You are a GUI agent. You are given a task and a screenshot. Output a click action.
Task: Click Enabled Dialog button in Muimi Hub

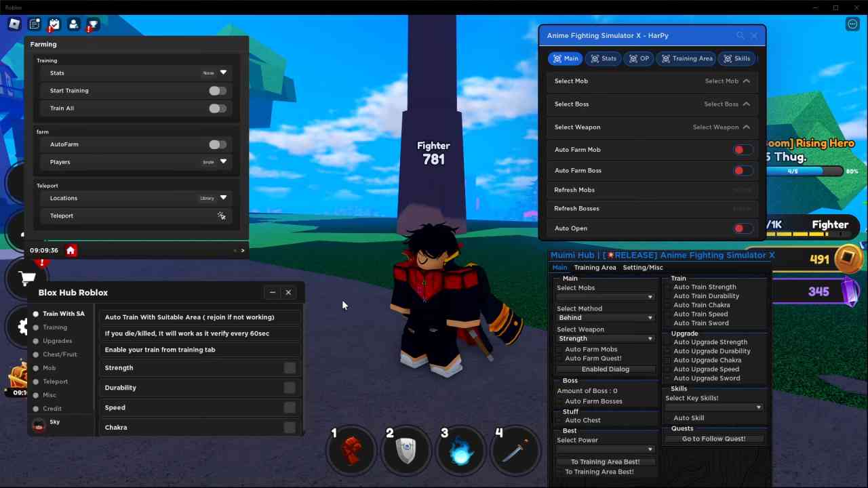click(x=606, y=369)
